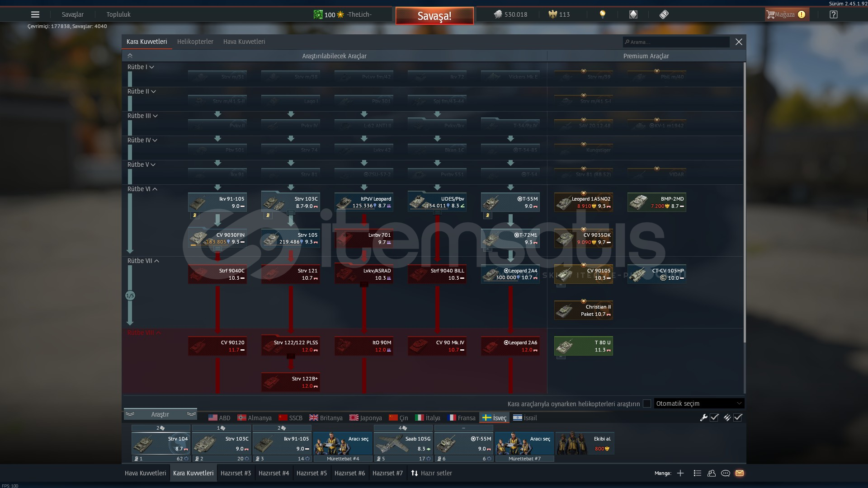868x488 pixels.
Task: Select the BMP-2MD premium vehicle card
Action: point(657,202)
